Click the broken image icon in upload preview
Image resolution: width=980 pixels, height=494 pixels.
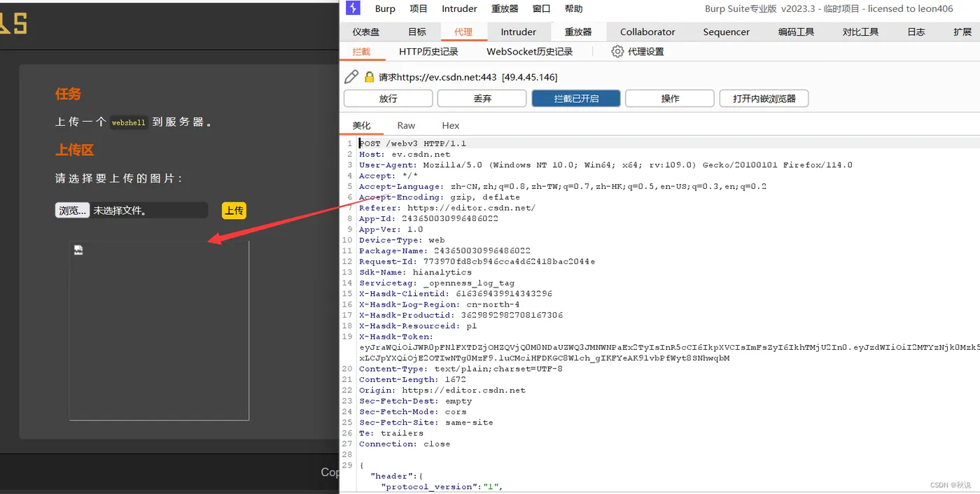pos(78,250)
